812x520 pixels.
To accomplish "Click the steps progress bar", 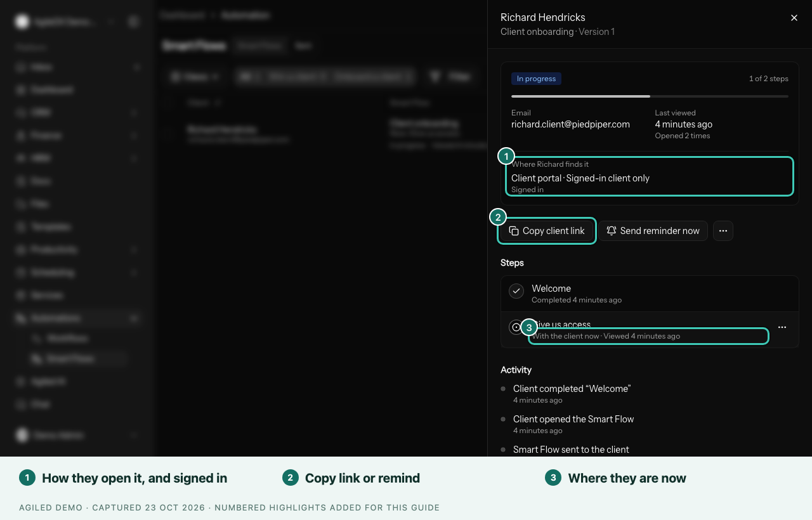I will (x=650, y=96).
